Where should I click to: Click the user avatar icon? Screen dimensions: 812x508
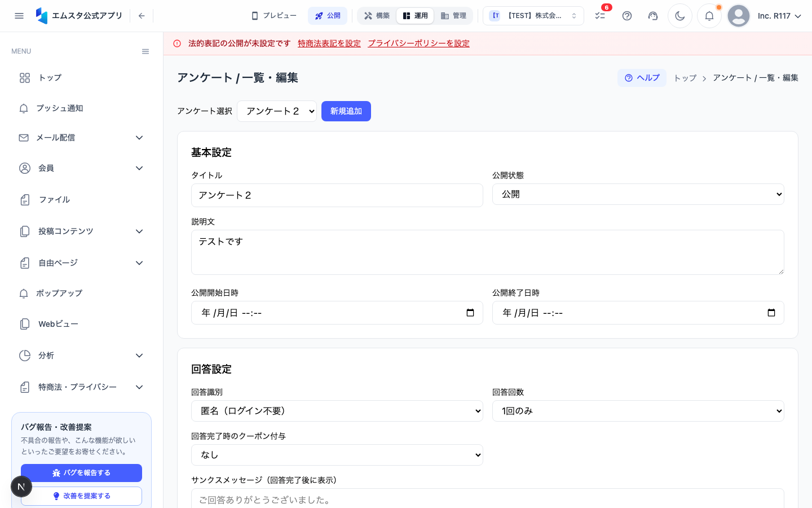[x=739, y=16]
